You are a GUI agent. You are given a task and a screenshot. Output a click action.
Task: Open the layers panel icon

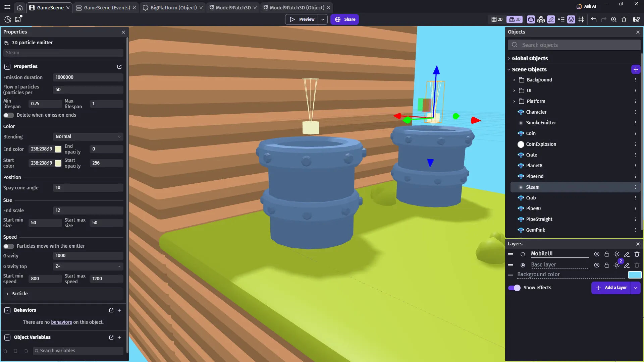(x=571, y=19)
